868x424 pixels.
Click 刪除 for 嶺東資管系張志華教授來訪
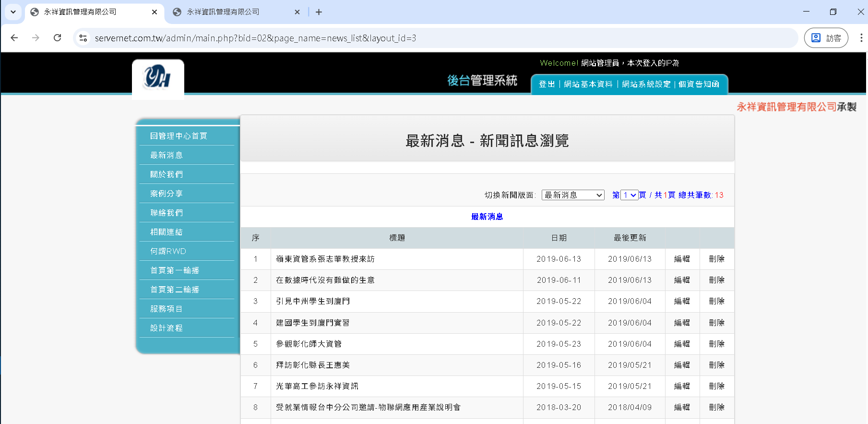click(x=717, y=259)
